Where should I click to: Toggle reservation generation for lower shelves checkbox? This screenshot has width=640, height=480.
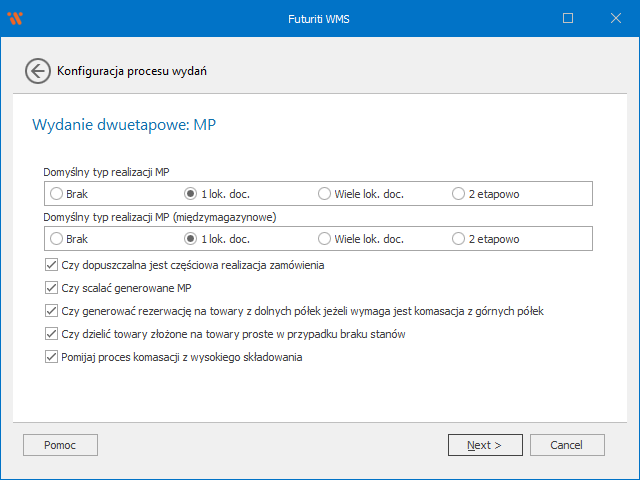coord(52,311)
